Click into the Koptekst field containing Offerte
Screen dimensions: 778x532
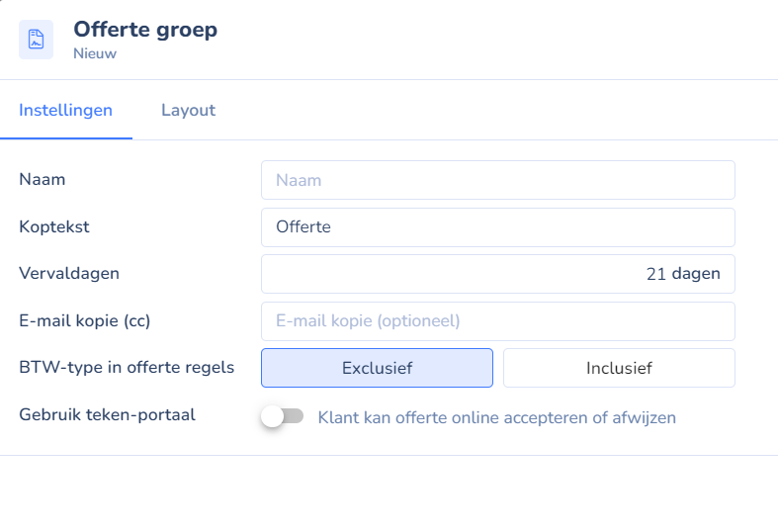pyautogui.click(x=497, y=227)
